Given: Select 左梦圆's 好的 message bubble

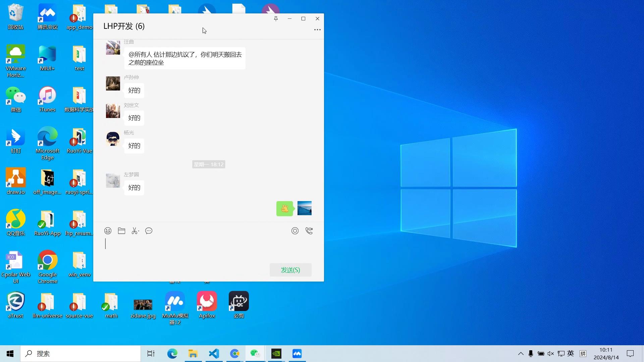Looking at the screenshot, I should click(134, 187).
